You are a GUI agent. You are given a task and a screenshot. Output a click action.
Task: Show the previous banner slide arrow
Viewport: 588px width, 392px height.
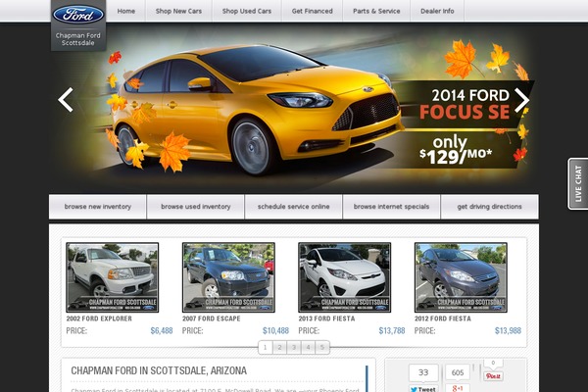66,100
